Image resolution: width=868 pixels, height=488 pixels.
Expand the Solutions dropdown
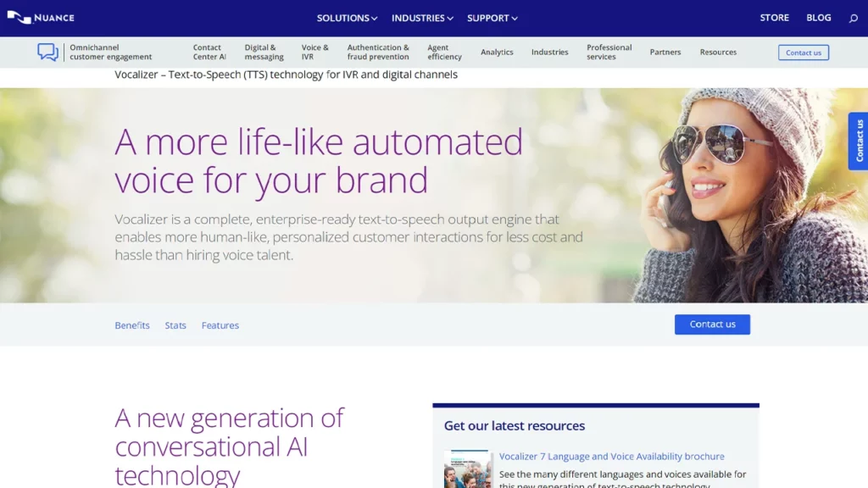coord(347,18)
